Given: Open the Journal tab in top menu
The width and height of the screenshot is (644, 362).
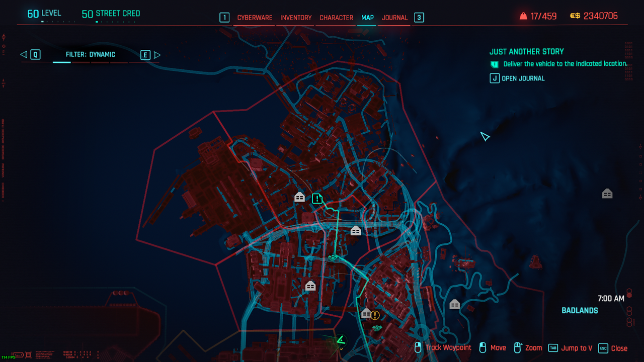Looking at the screenshot, I should [394, 18].
